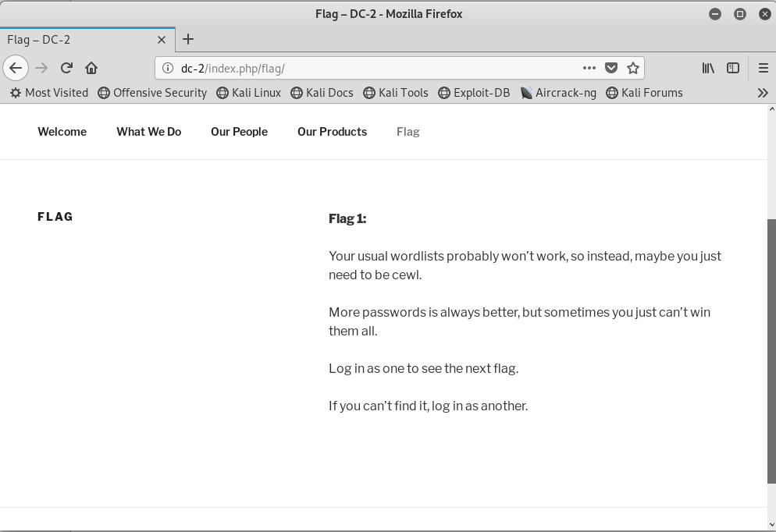This screenshot has width=776, height=532.
Task: Open Most Visited bookmarks folder
Action: (49, 93)
